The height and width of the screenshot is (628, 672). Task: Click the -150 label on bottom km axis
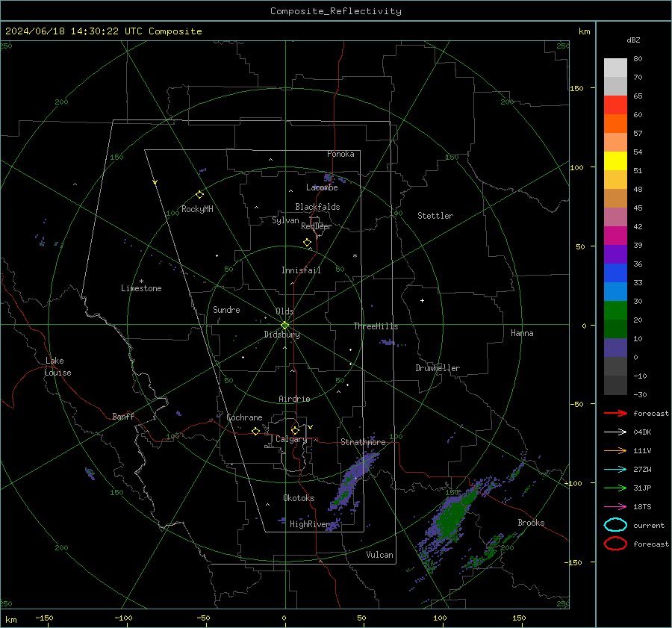[x=44, y=618]
